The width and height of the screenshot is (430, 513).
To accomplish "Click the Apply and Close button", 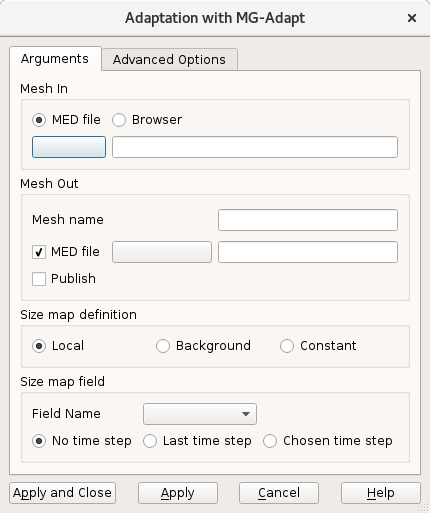I will pos(62,493).
